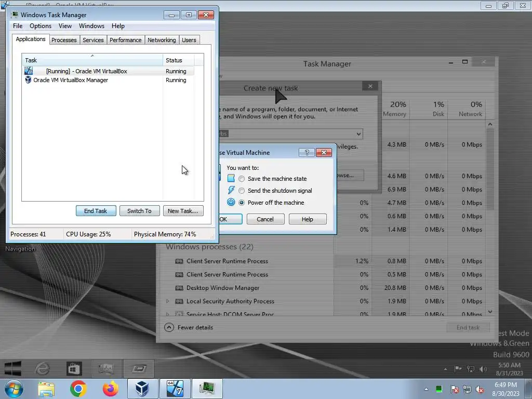Select the Applications tab

31,39
